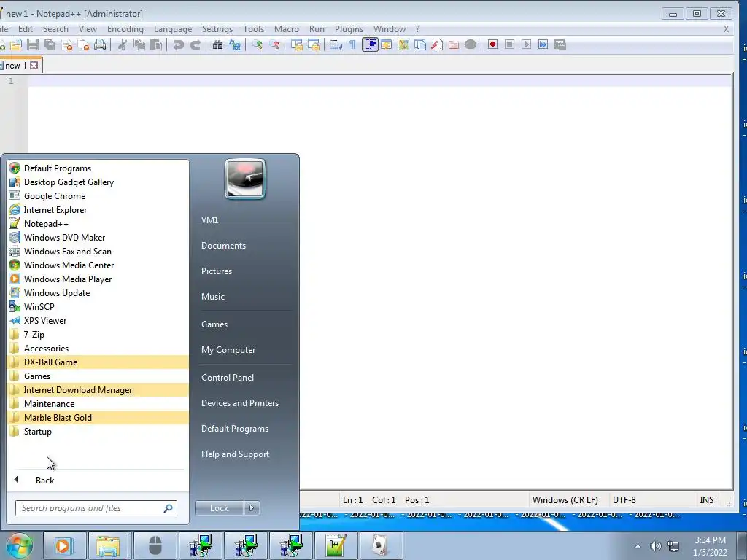Toggle the Word Wrap toolbar icon

pyautogui.click(x=336, y=44)
